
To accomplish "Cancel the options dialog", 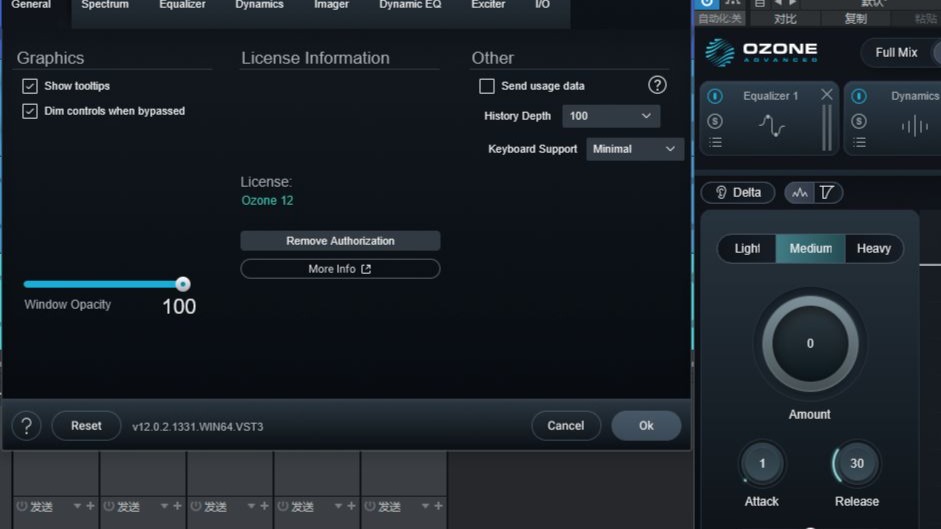I will click(x=565, y=426).
